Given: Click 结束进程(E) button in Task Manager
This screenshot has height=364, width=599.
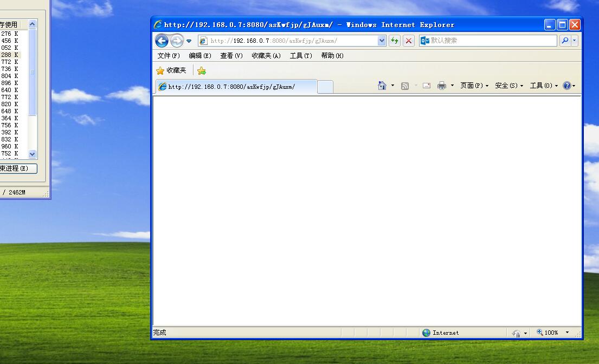Looking at the screenshot, I should 17,168.
